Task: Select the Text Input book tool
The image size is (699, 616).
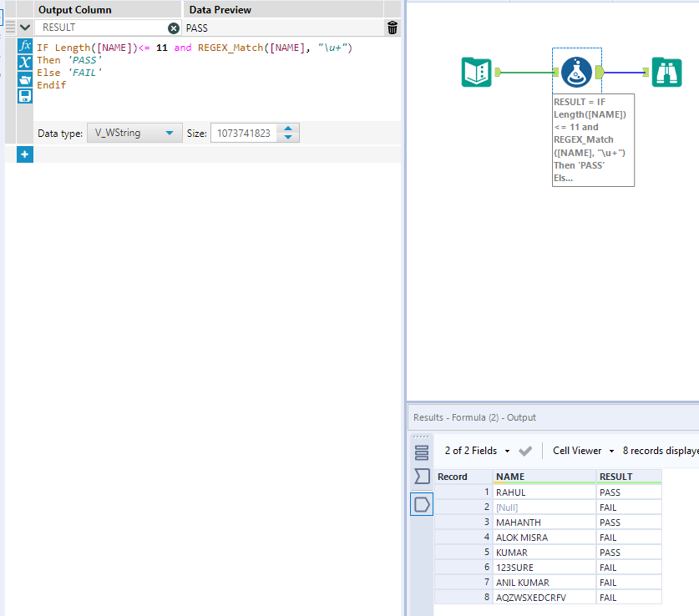Action: [x=477, y=73]
